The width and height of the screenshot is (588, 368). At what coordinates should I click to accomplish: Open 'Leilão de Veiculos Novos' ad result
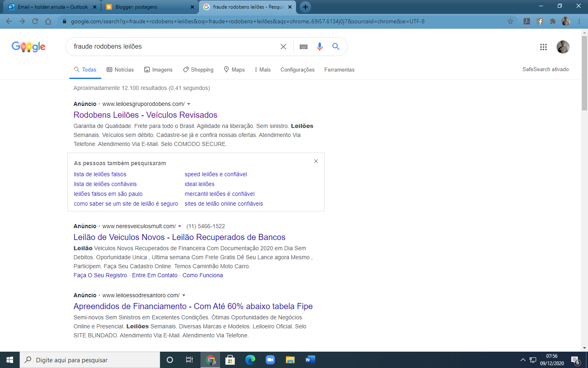(179, 237)
